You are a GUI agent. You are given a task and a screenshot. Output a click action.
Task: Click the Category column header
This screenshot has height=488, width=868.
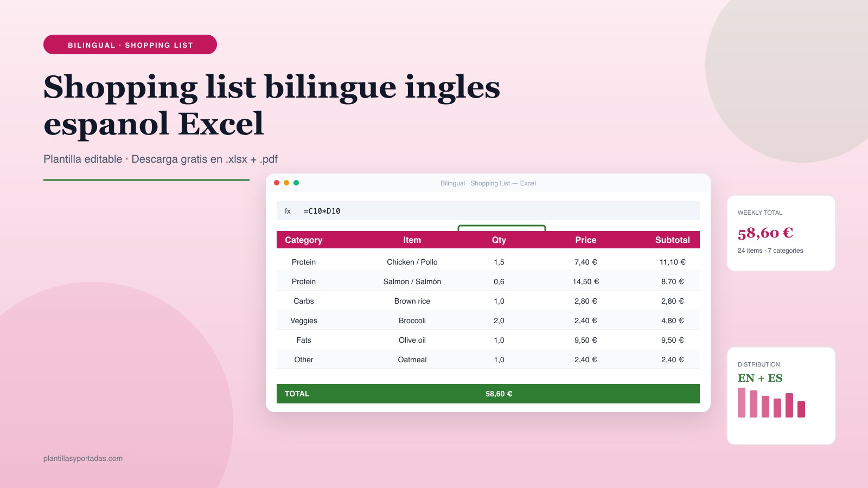click(304, 240)
